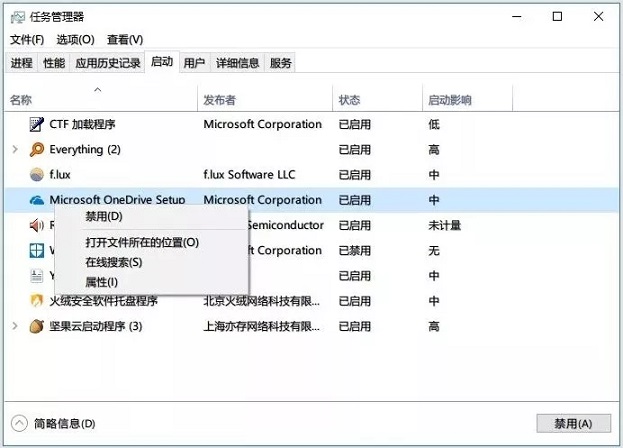Expand the Everything (2) group
623x448 pixels.
(14, 150)
